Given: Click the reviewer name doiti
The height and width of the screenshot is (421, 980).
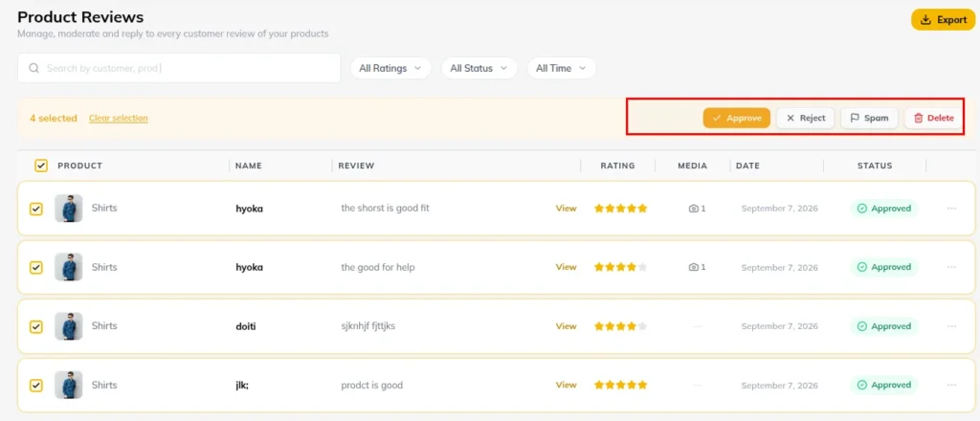Looking at the screenshot, I should click(x=246, y=326).
